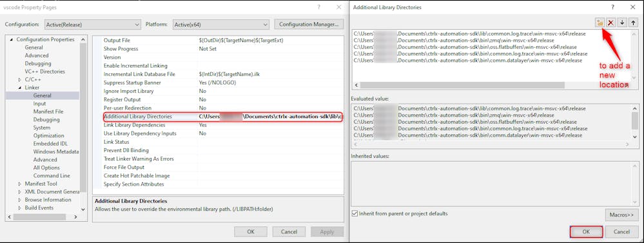Screen dimensions: 644x243
Task: Select Manifest File under Linker
Action: pyautogui.click(x=48, y=112)
